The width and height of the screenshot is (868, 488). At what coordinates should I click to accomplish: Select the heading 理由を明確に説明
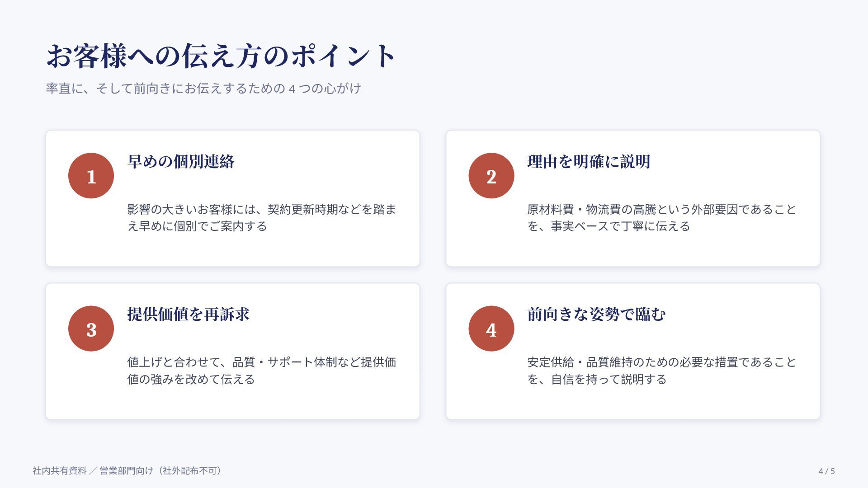pos(589,162)
